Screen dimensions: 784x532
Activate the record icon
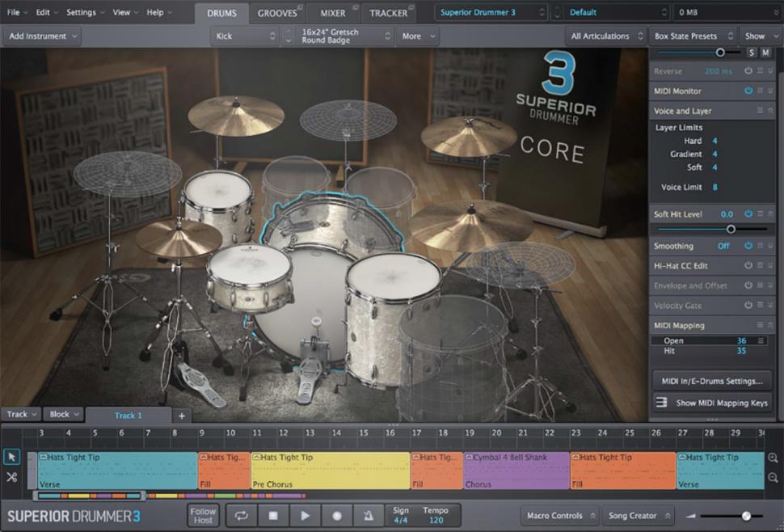tap(337, 515)
